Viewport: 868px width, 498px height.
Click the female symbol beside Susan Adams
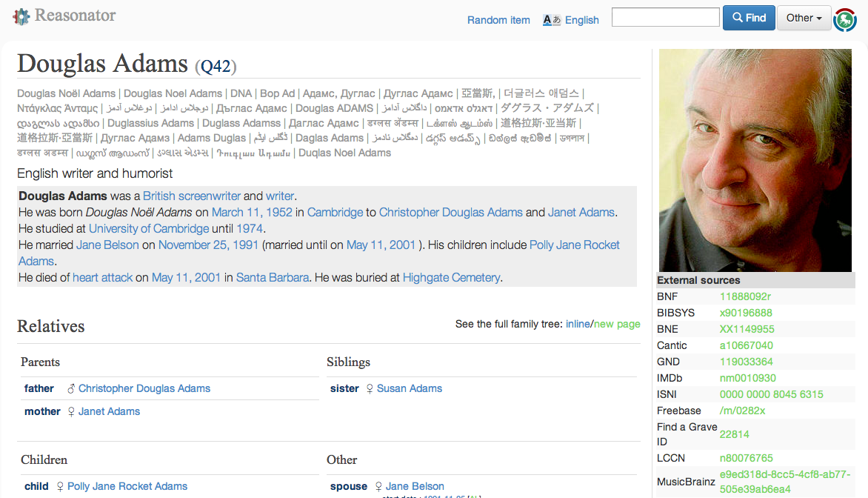click(x=370, y=389)
